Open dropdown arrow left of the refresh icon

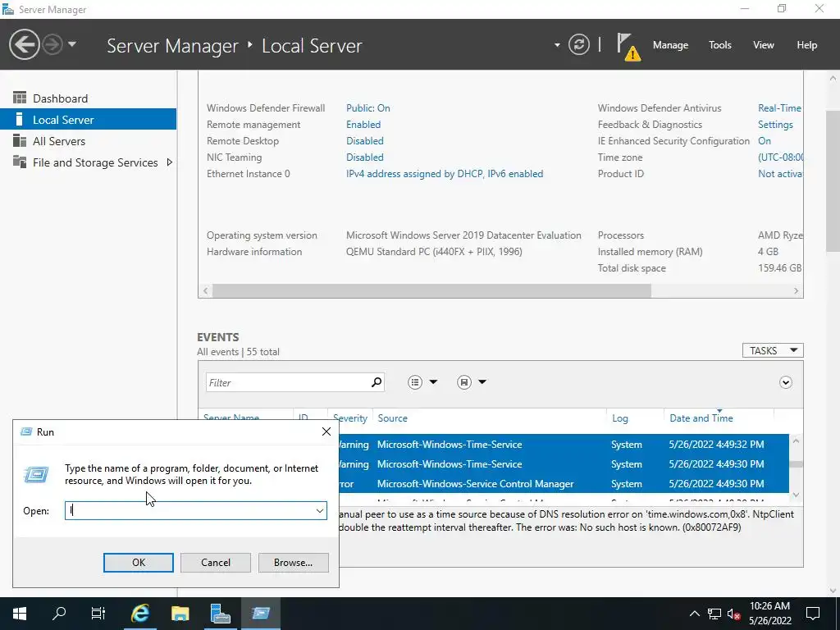tap(557, 45)
